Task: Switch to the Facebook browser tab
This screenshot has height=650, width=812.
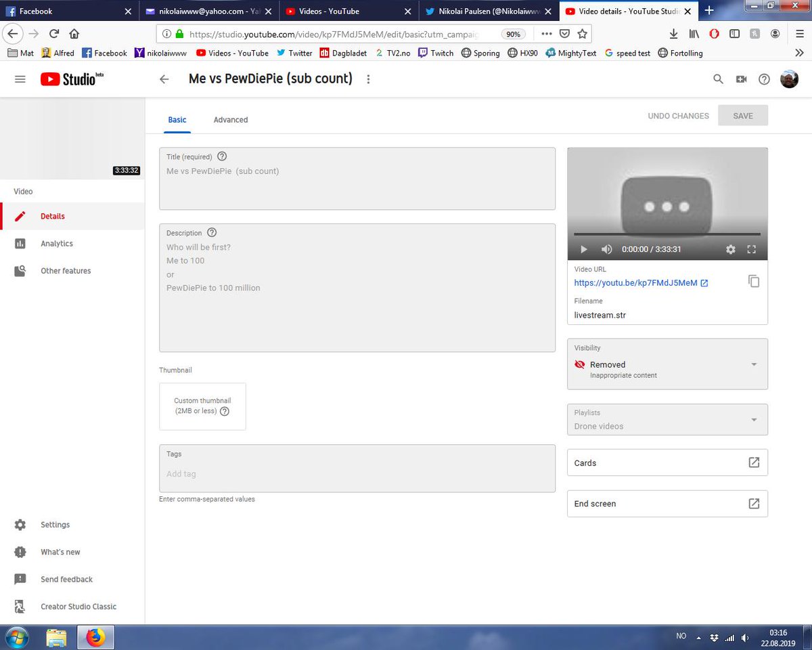Action: 68,11
